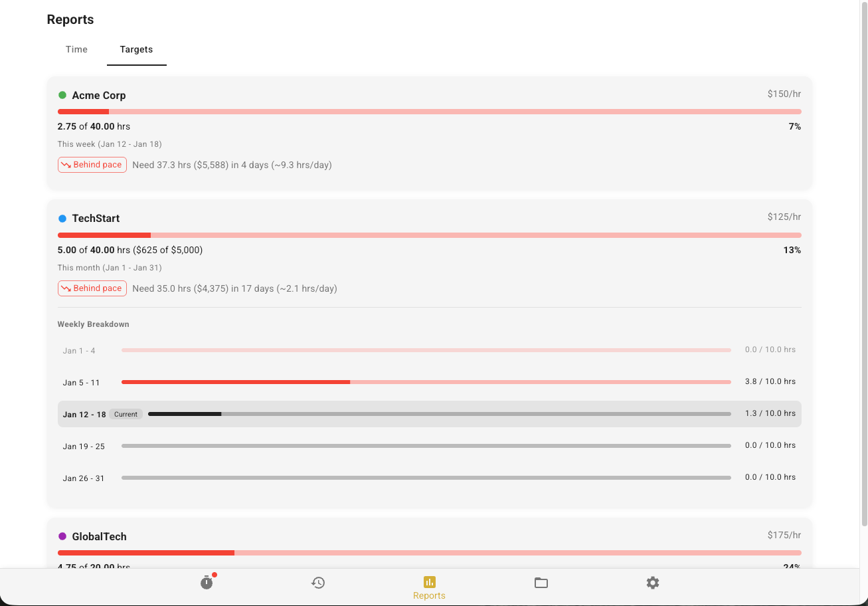Screen dimensions: 868x606
Task: Open the History clock icon
Action: [318, 583]
